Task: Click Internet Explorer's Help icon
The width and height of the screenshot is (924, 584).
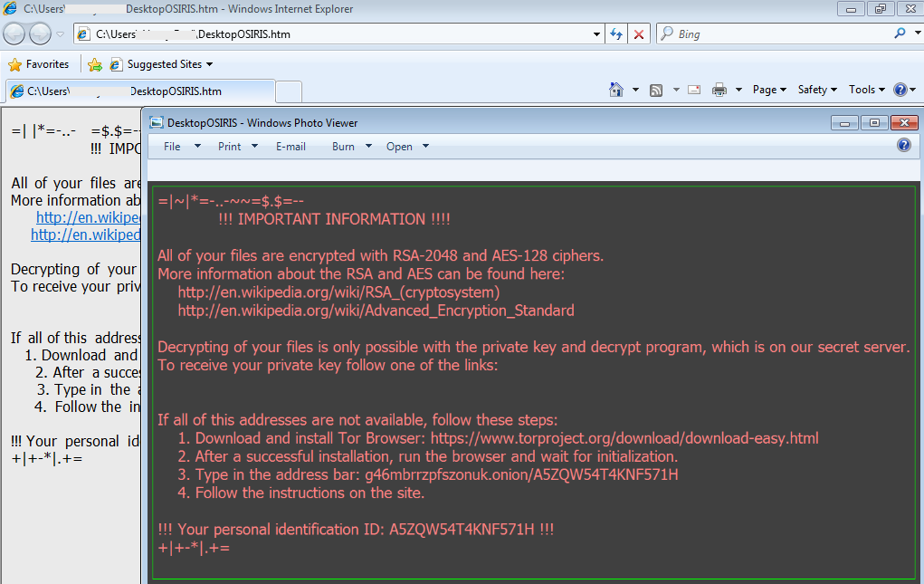Action: (901, 90)
